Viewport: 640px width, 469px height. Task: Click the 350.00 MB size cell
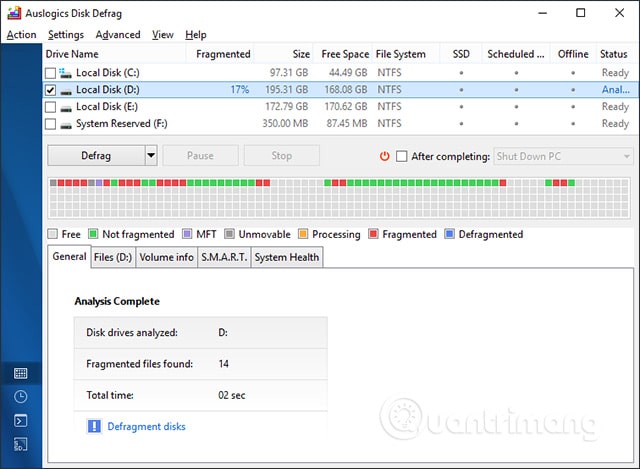click(x=285, y=123)
